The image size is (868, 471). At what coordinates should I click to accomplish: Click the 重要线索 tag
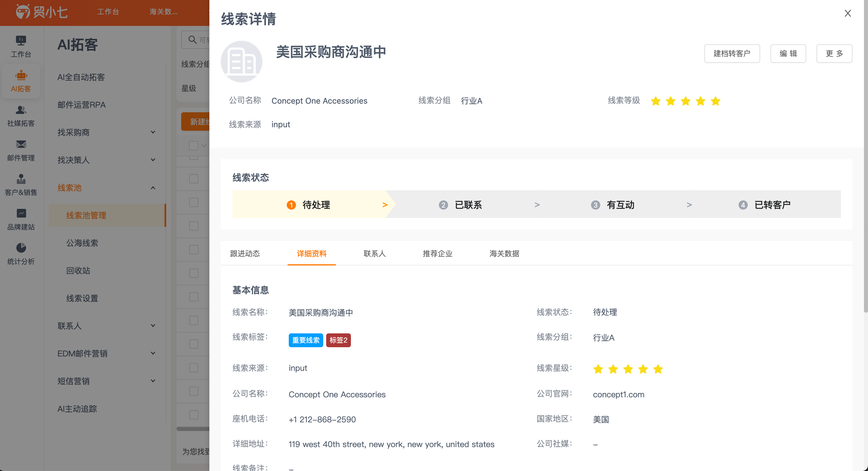(306, 340)
